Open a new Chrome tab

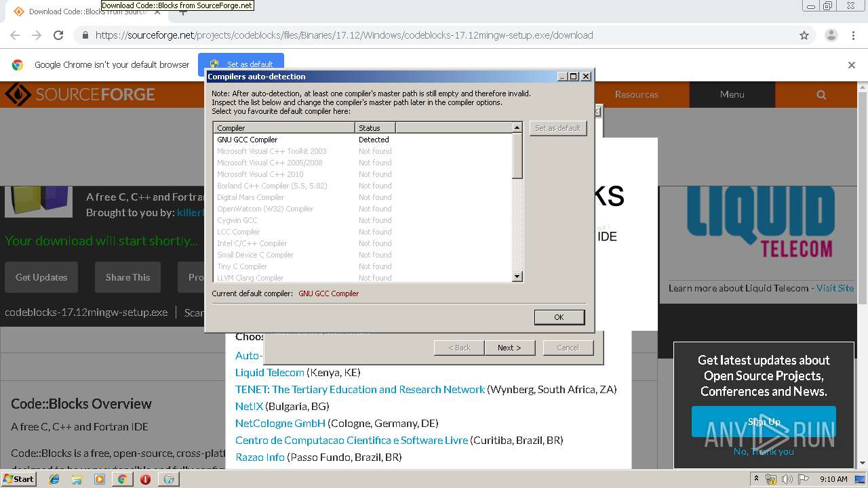[x=182, y=12]
